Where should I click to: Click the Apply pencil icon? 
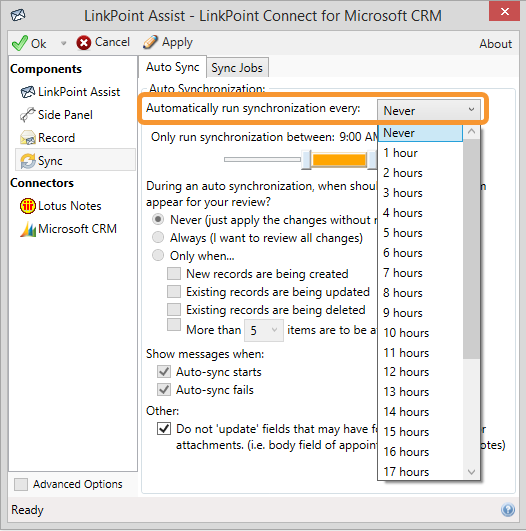point(150,42)
